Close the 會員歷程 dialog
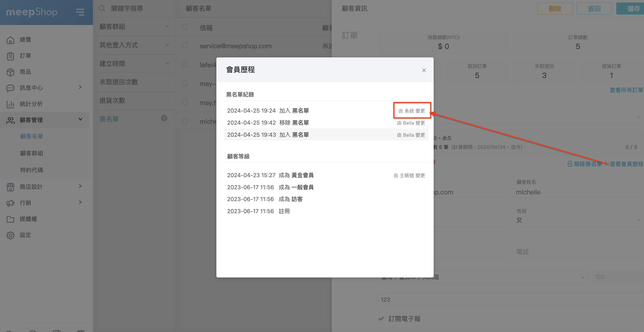The width and height of the screenshot is (644, 332). tap(424, 70)
